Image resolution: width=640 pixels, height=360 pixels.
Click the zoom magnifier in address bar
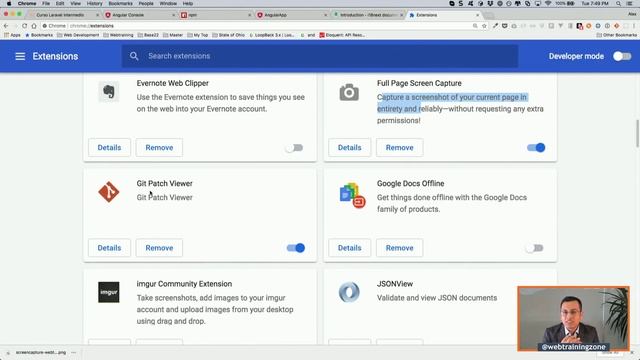click(x=475, y=26)
